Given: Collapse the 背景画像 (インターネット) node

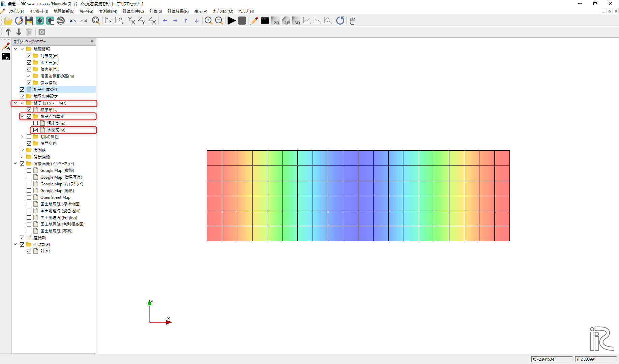Looking at the screenshot, I should (16, 163).
